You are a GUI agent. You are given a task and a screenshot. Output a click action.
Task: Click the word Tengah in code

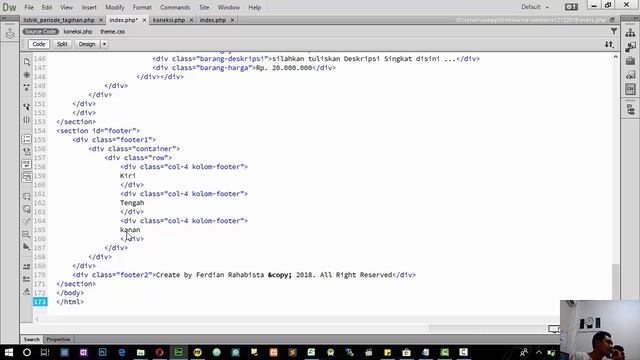[132, 203]
